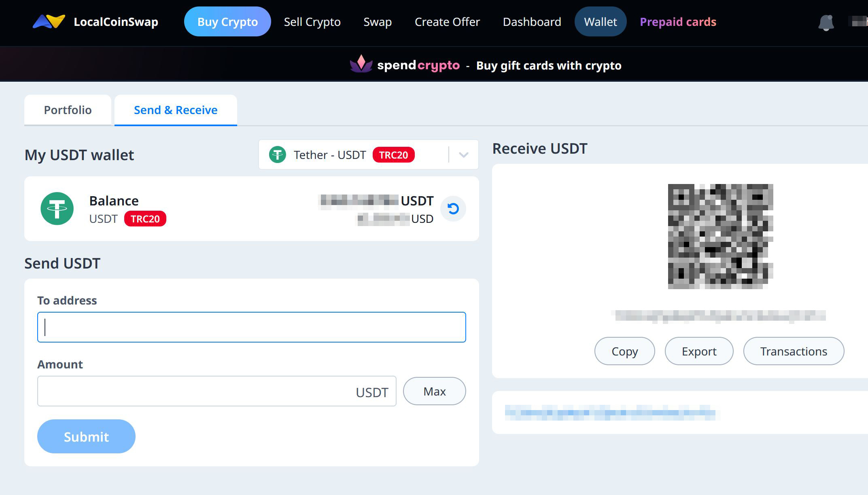Open the notifications bell
Viewport: 868px width, 495px height.
tap(826, 22)
